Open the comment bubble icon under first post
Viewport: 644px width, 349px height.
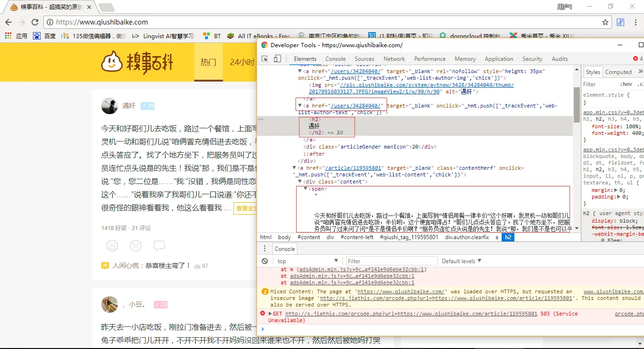(159, 245)
